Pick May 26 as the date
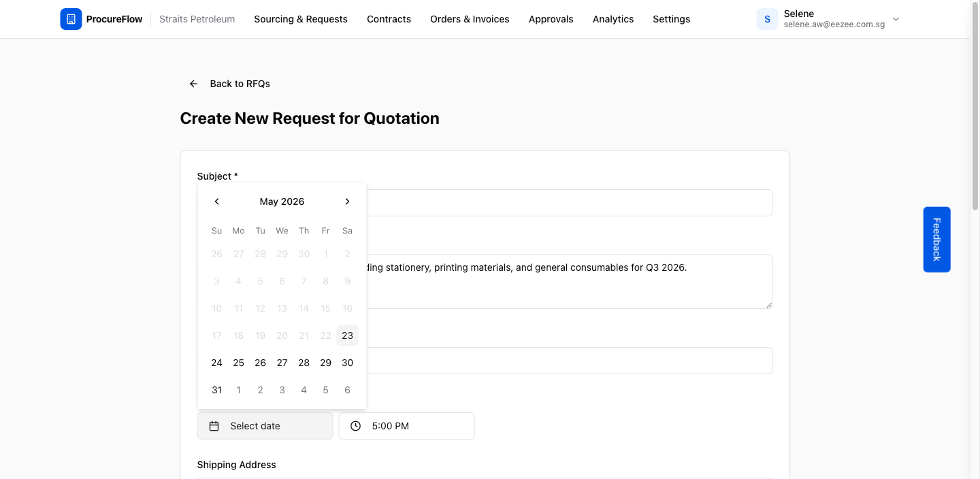 point(260,363)
